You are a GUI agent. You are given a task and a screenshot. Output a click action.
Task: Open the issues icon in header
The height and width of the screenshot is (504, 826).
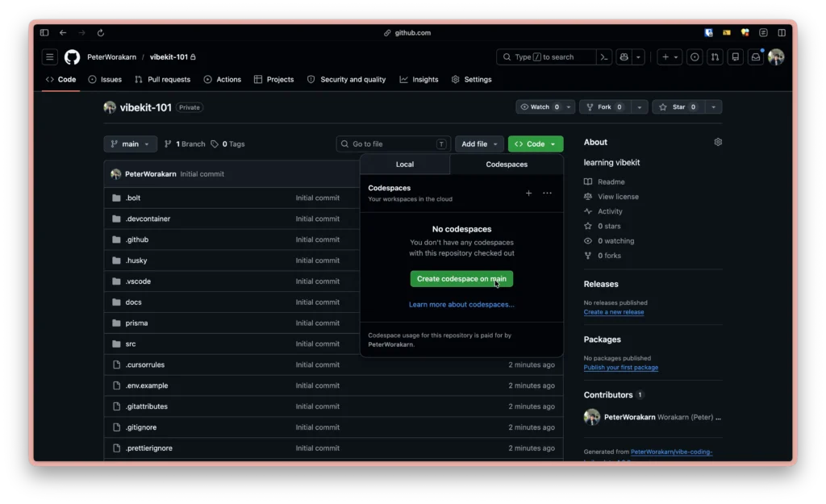[695, 57]
